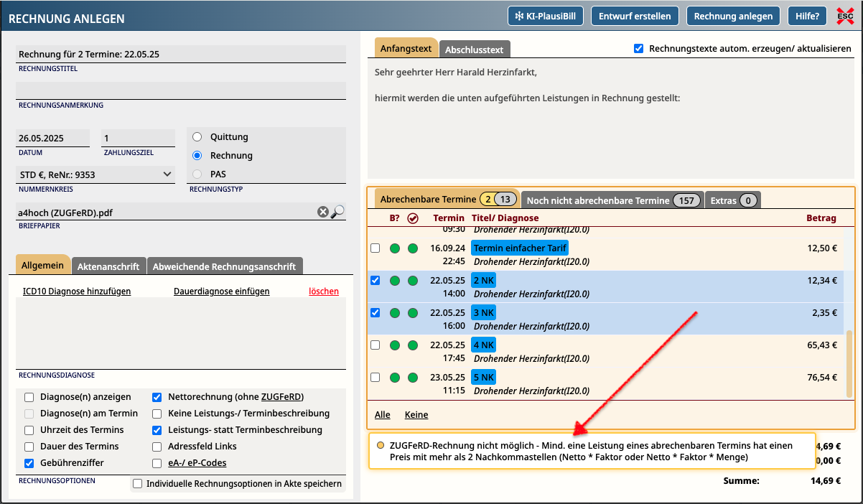Click the appointments list vertical scrollbar
This screenshot has width=863, height=504.
[x=850, y=363]
